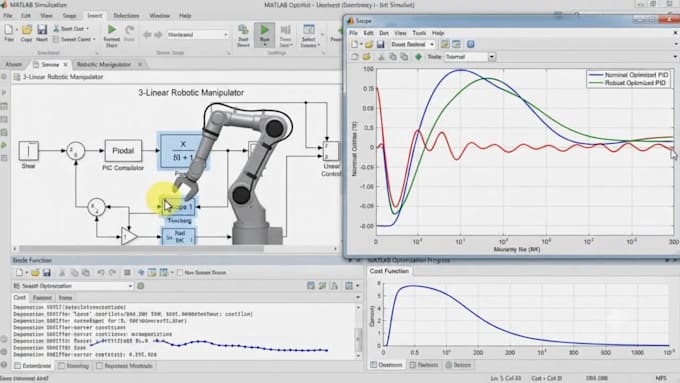Image resolution: width=680 pixels, height=383 pixels.
Task: Click the back navigation arrow in main toolbar
Action: click(x=147, y=35)
